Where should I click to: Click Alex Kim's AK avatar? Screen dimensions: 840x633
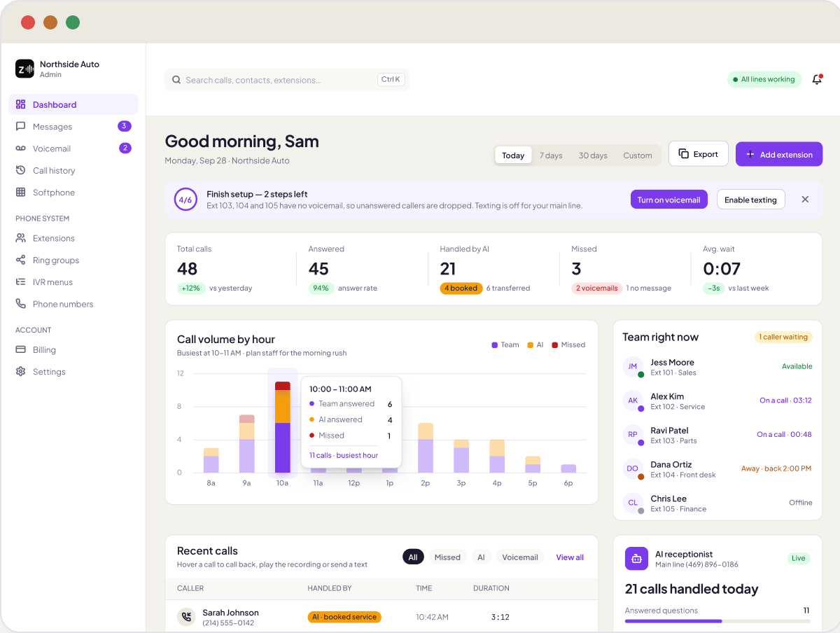(632, 401)
